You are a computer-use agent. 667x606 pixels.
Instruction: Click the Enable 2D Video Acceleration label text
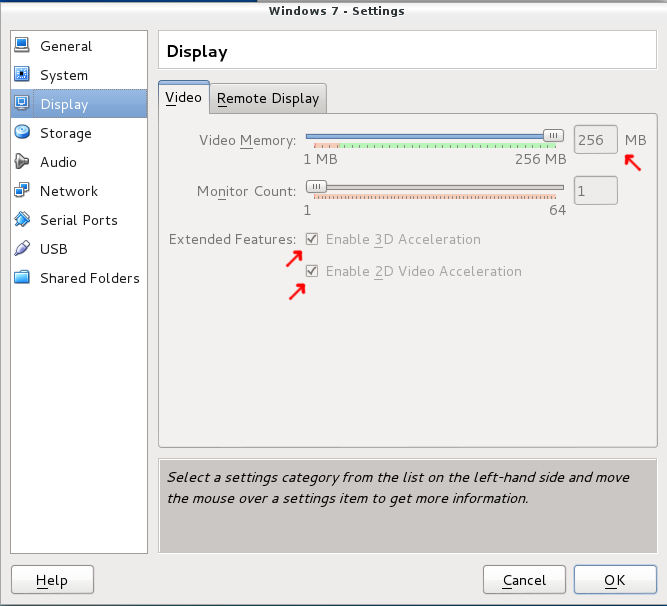[x=424, y=271]
